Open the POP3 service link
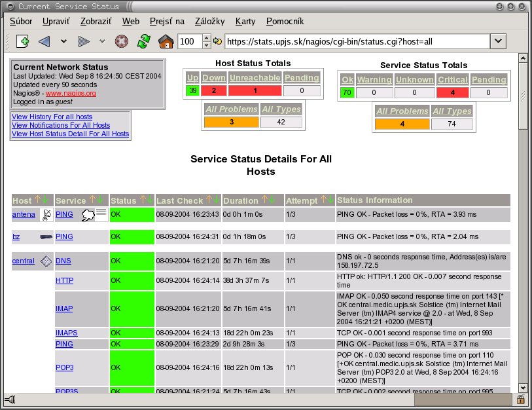This screenshot has height=410, width=532. 65,367
